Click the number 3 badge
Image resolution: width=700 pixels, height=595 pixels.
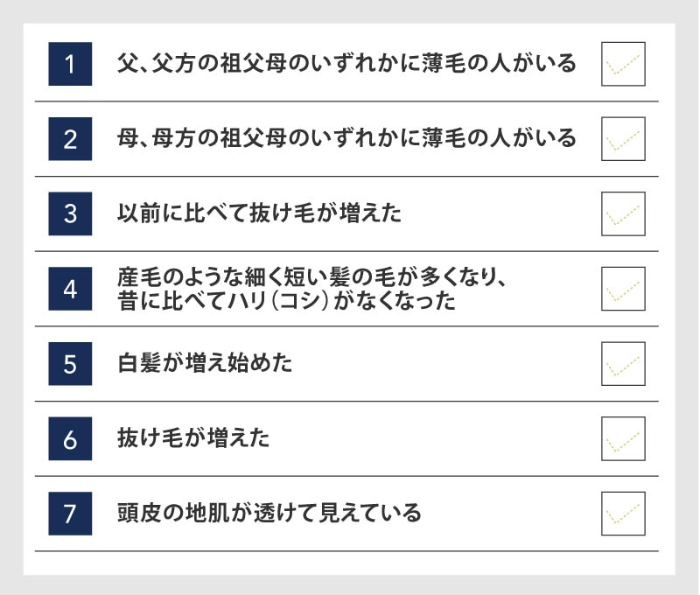(70, 213)
